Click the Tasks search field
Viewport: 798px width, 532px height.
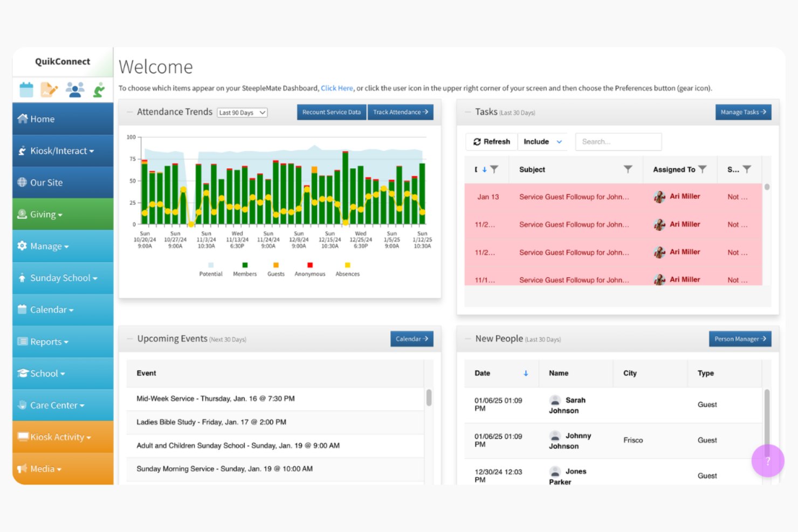pyautogui.click(x=618, y=142)
